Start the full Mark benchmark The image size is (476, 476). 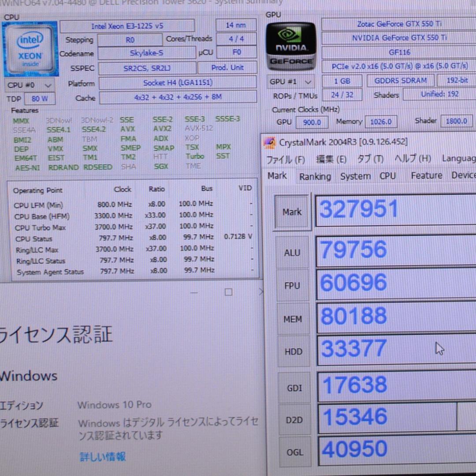click(292, 212)
